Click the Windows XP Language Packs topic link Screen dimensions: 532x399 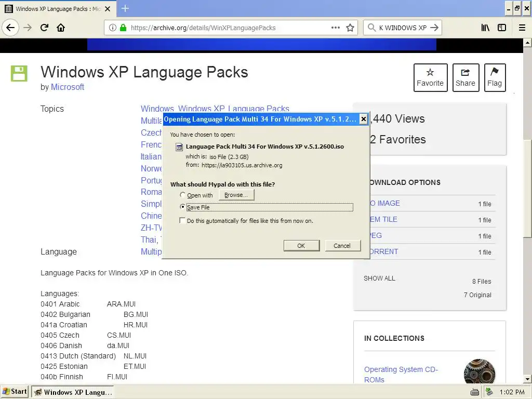coord(234,109)
